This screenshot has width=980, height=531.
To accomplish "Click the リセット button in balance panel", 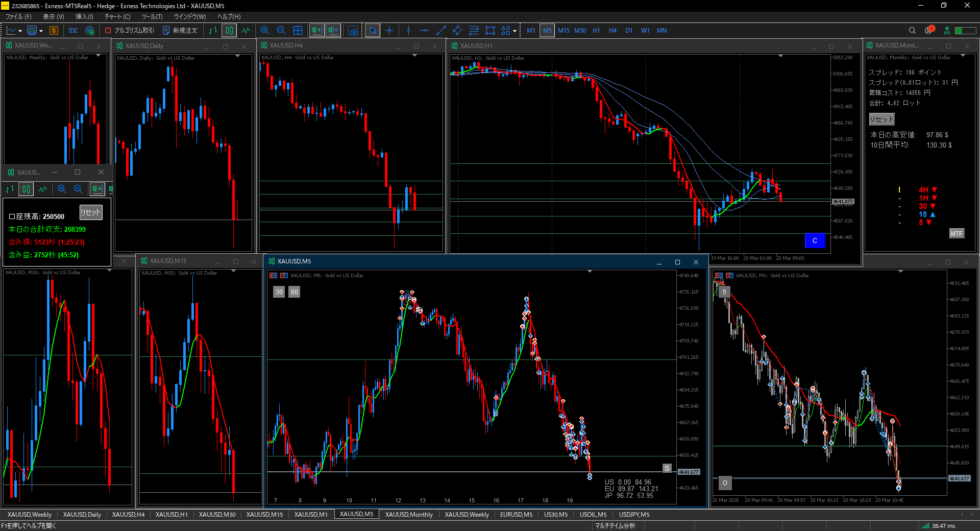I will click(91, 212).
